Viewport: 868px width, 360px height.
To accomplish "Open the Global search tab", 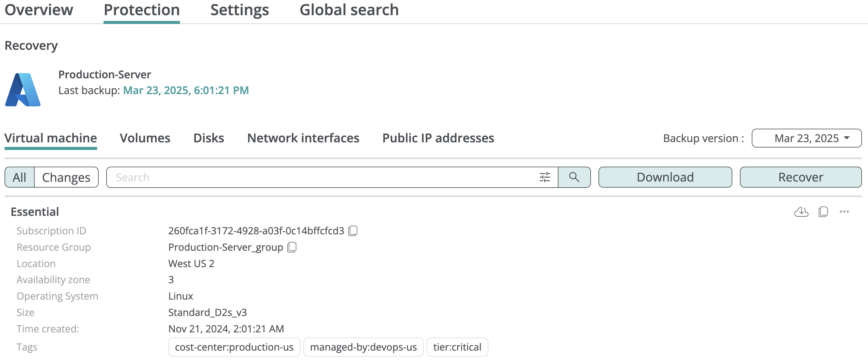I will pos(349,10).
